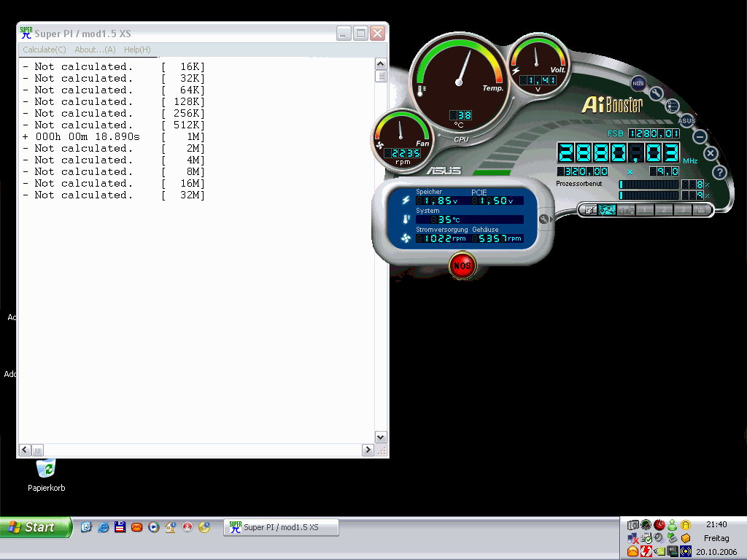Screen dimensions: 747x560
Task: Click the green messenger buddy tray icon
Action: point(672,525)
